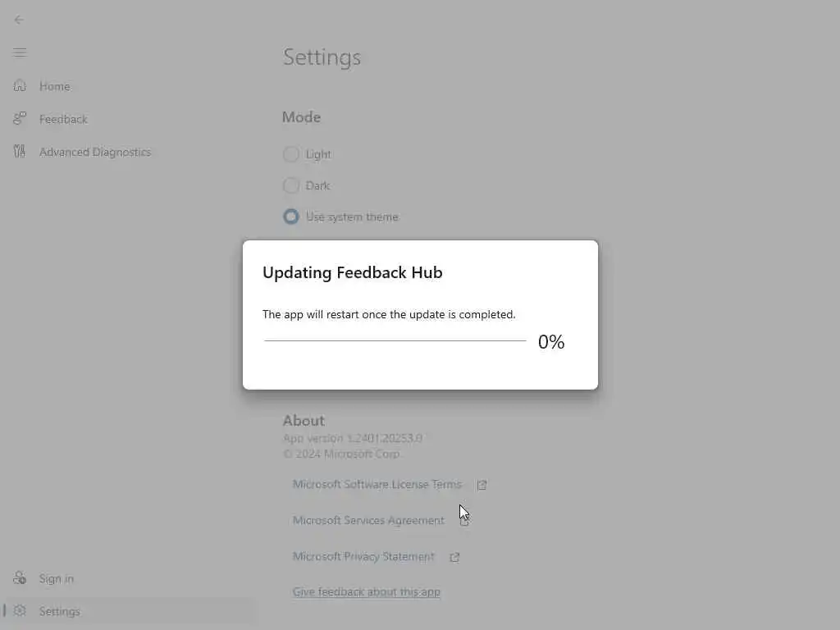Image resolution: width=840 pixels, height=630 pixels.
Task: Click the 2024 Microsoft Corp copyright text
Action: (341, 454)
